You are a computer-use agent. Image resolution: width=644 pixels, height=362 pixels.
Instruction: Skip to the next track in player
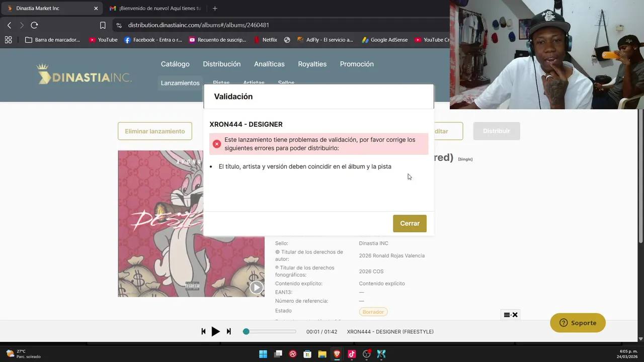[x=228, y=331]
